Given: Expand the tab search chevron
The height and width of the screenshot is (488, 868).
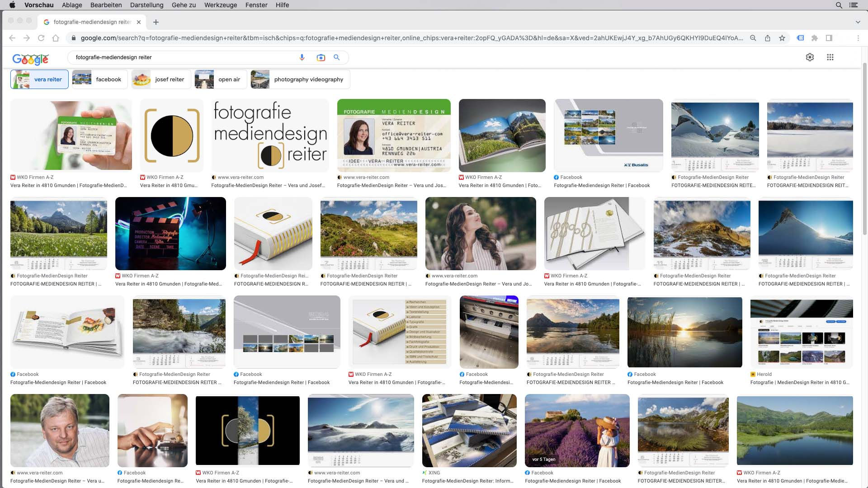Looking at the screenshot, I should 858,22.
